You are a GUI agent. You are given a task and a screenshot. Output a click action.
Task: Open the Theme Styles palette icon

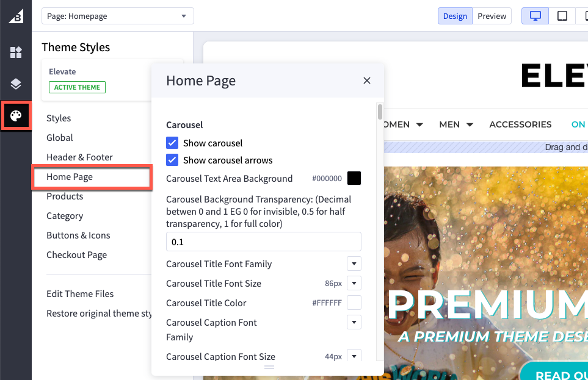(x=16, y=116)
